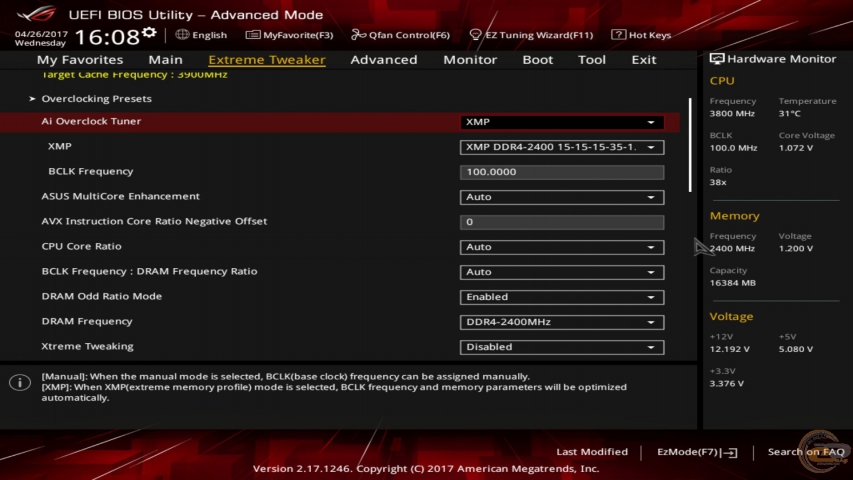This screenshot has height=480, width=853.
Task: Open Qfan Control(F6)
Action: [x=400, y=35]
